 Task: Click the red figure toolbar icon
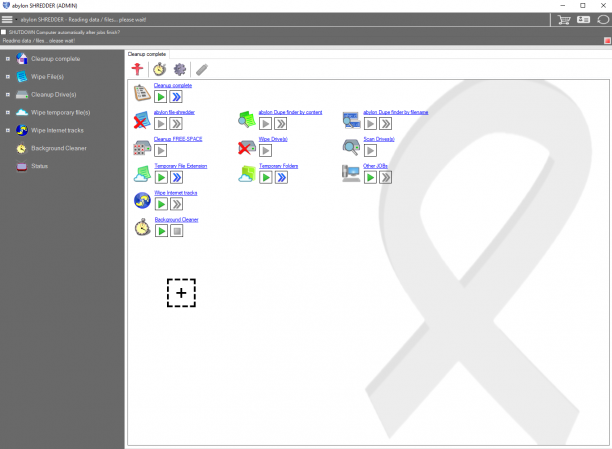137,69
